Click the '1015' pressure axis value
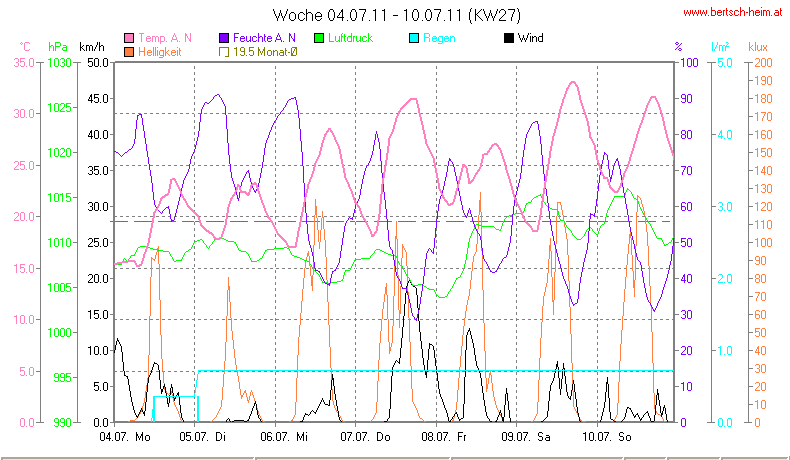The width and height of the screenshot is (790, 460). click(59, 198)
